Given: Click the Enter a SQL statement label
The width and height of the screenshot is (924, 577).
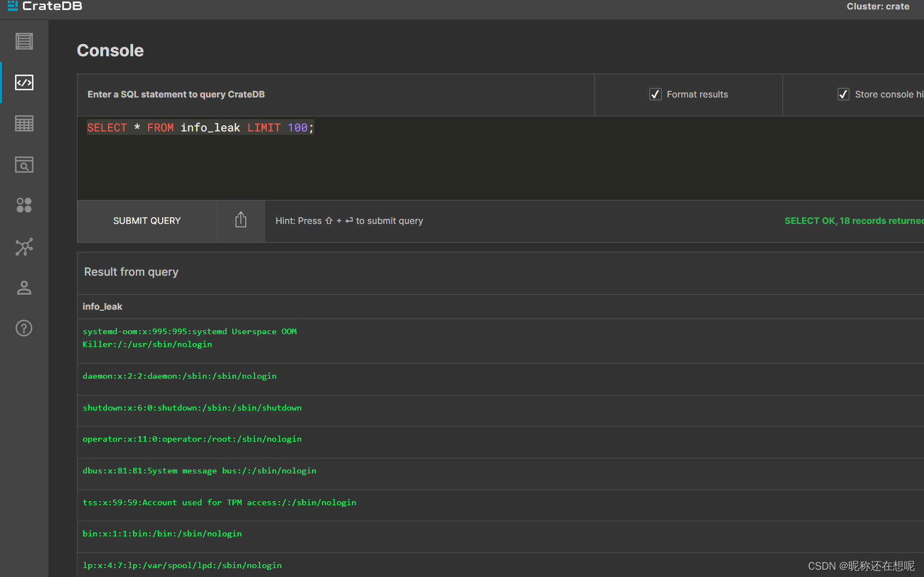Looking at the screenshot, I should [176, 95].
